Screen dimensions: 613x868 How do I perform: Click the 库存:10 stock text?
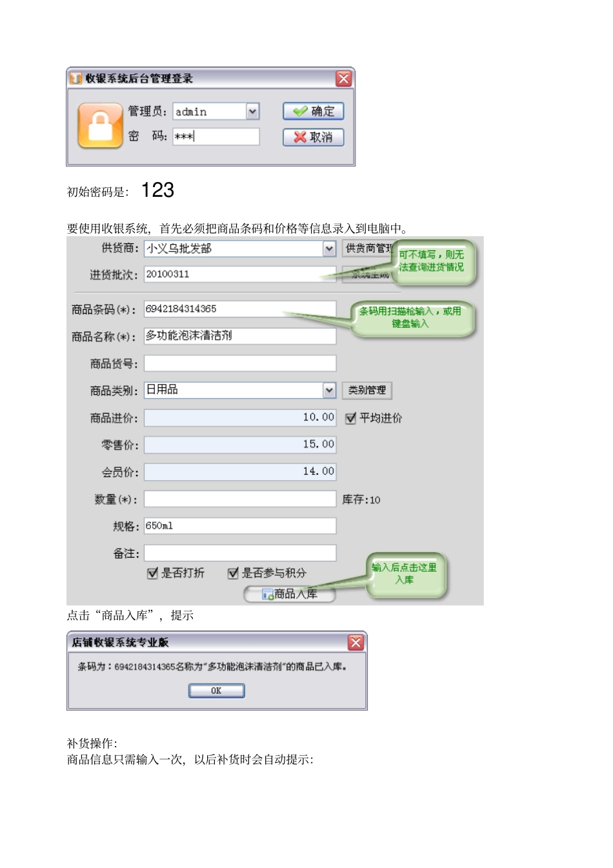361,500
